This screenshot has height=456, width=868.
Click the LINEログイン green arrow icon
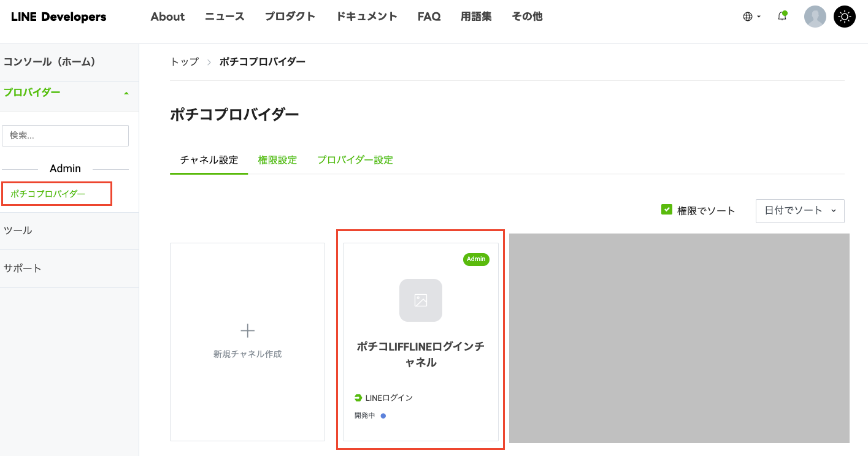358,398
